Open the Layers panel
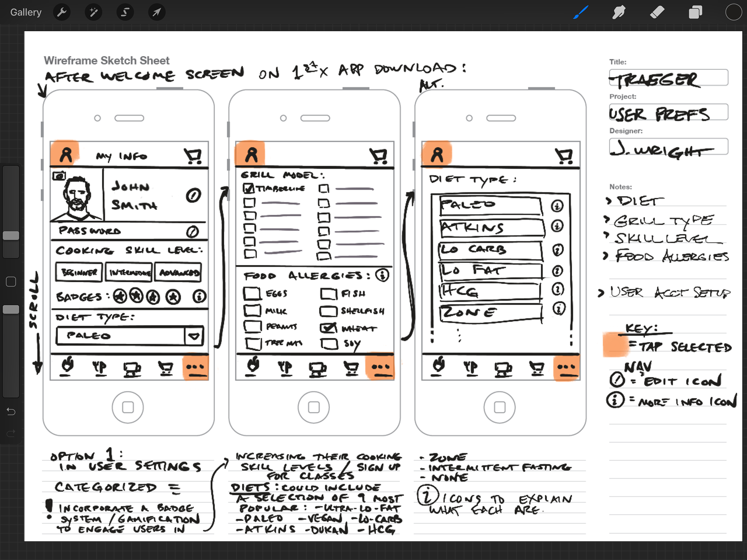Viewport: 747px width, 560px height. 695,12
